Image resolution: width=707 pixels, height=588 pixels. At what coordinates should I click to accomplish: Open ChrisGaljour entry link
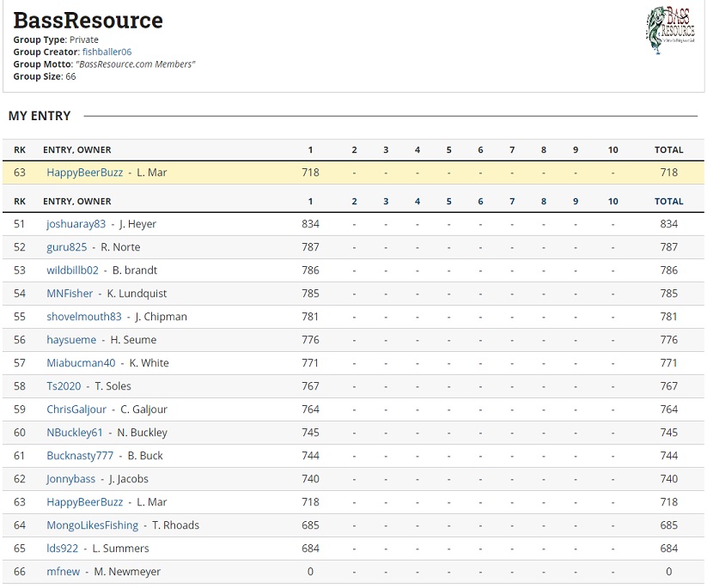pyautogui.click(x=76, y=409)
